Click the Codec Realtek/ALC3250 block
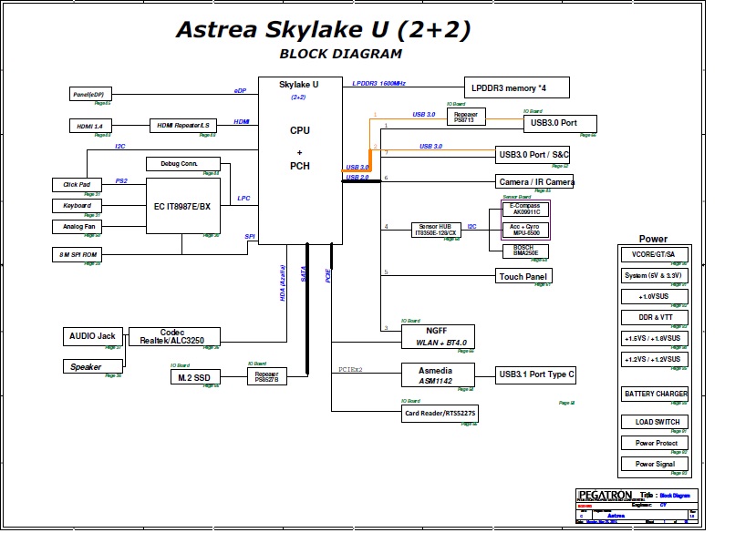 [x=173, y=337]
